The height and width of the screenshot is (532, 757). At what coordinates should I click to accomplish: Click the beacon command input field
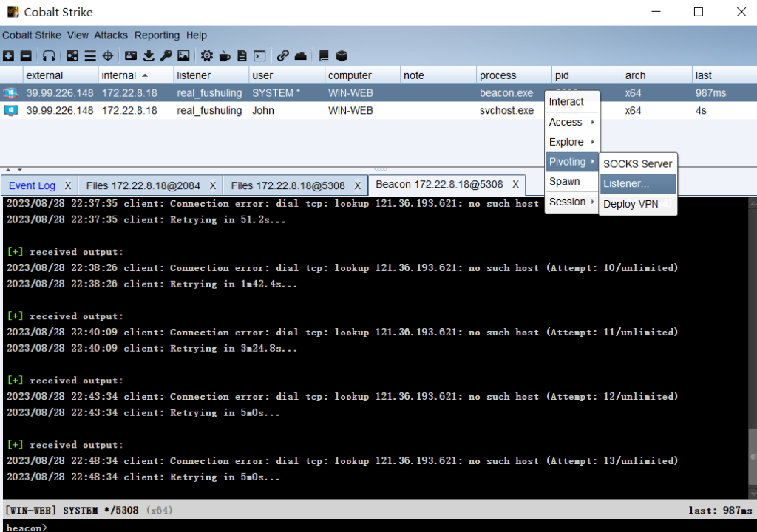click(x=370, y=527)
